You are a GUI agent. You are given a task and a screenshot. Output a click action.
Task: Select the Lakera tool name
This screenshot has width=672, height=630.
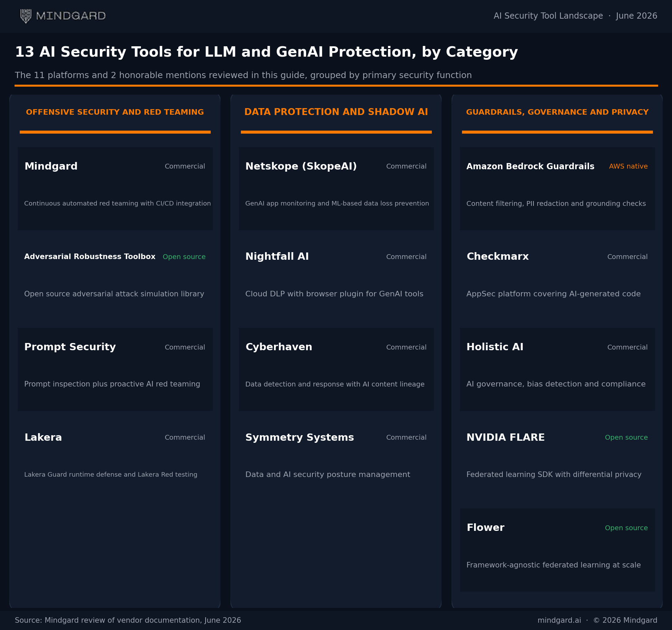click(43, 437)
